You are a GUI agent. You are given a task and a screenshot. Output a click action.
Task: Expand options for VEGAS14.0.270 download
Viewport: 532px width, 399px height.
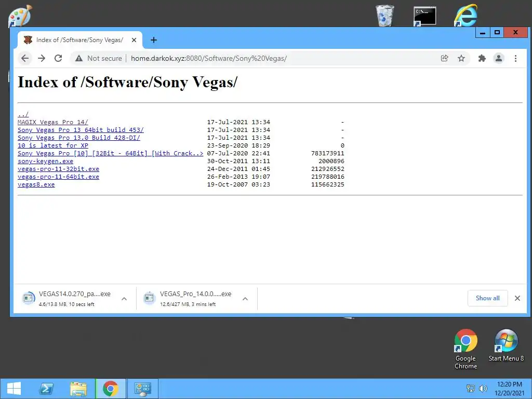124,299
